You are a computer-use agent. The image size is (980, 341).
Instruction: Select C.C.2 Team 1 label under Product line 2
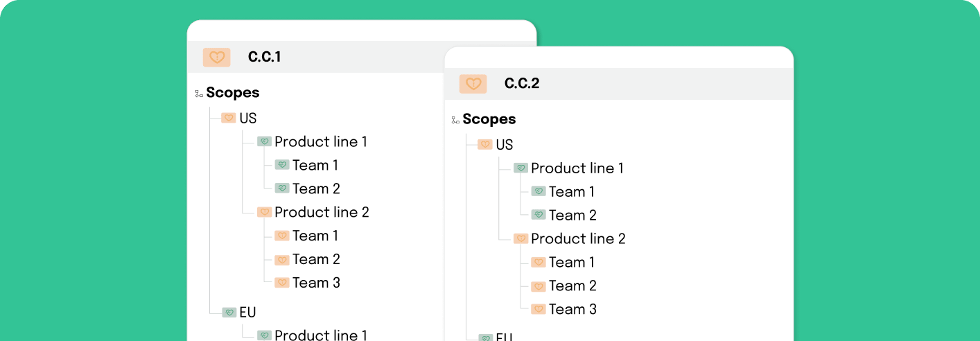[x=572, y=262]
